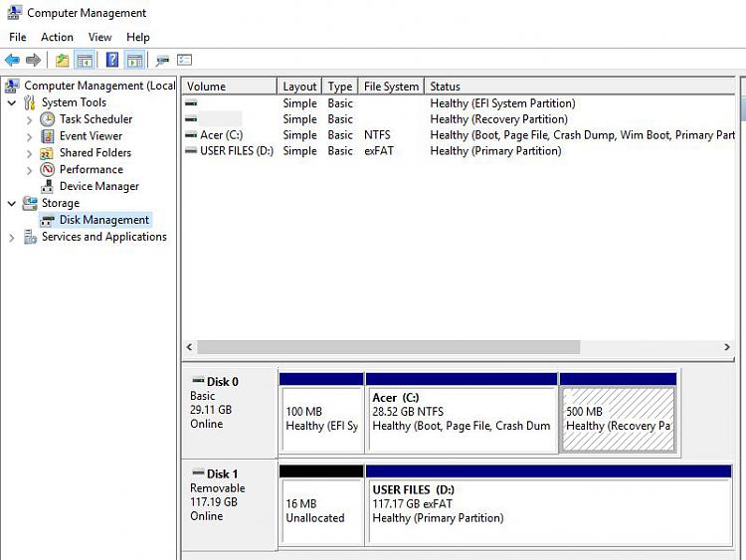Click the Acer (C:) volume drive icon
Image resolution: width=746 pixels, height=560 pixels.
[x=191, y=135]
